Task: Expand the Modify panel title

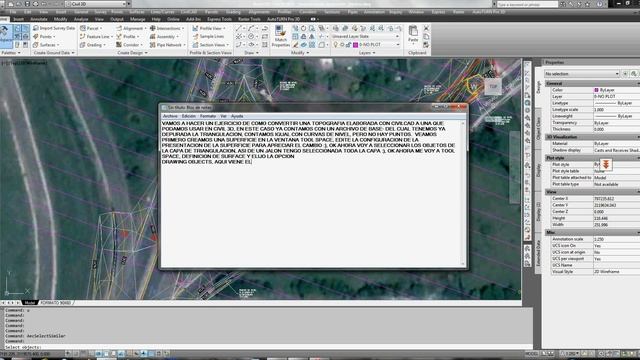Action: (x=300, y=53)
